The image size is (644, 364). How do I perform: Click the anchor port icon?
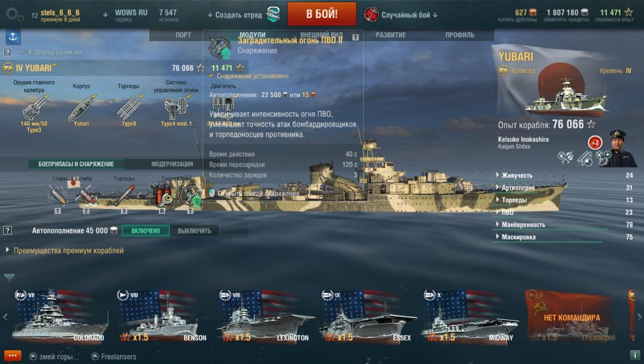pyautogui.click(x=13, y=37)
